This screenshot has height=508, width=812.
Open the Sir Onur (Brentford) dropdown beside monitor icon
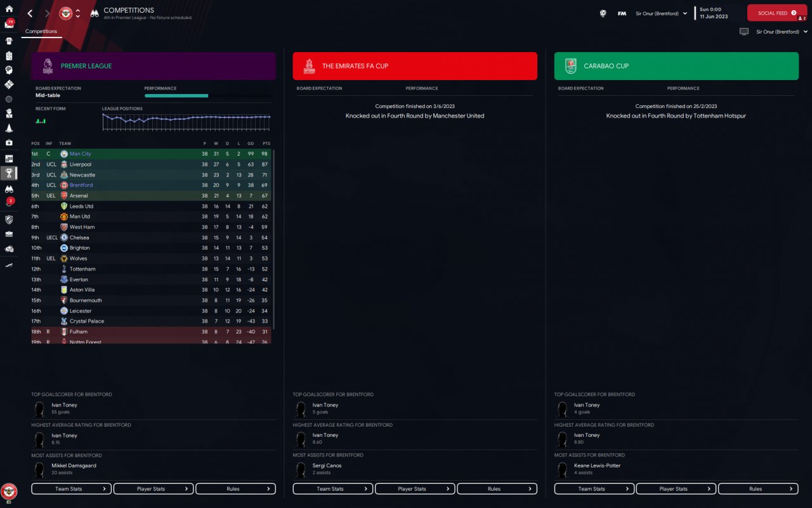[782, 32]
